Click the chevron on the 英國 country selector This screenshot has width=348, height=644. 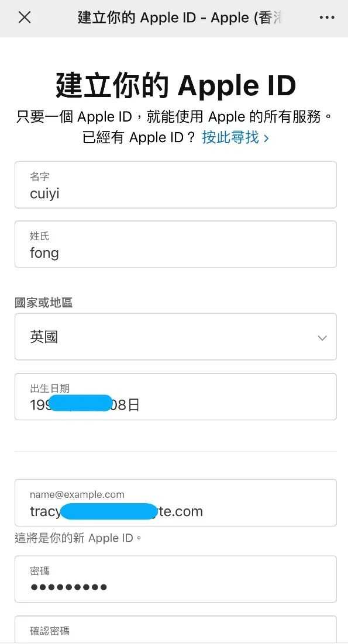click(x=322, y=337)
